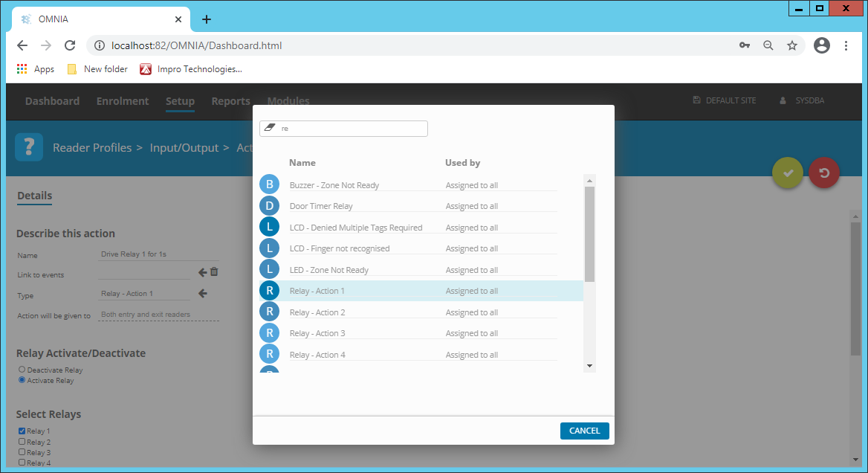Click the red revert icon
This screenshot has width=868, height=473.
[823, 173]
